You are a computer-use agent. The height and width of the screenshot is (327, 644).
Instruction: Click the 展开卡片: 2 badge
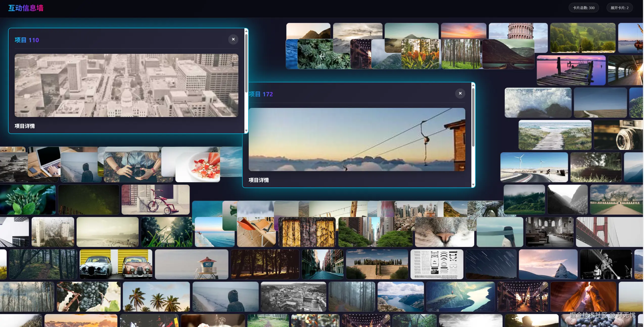tap(619, 8)
